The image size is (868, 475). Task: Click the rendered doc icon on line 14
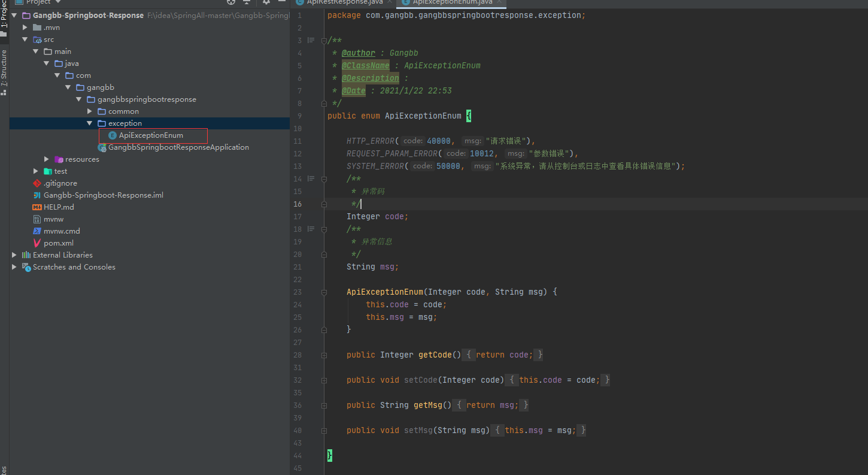(x=311, y=178)
